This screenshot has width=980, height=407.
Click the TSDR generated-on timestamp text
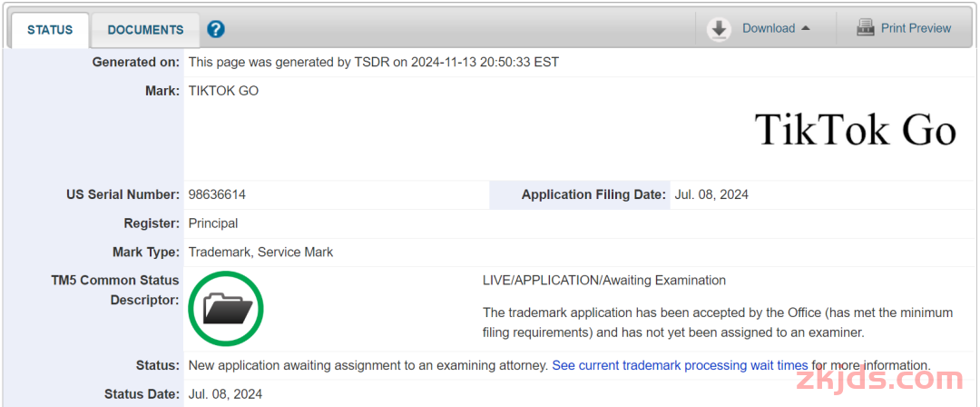point(374,62)
